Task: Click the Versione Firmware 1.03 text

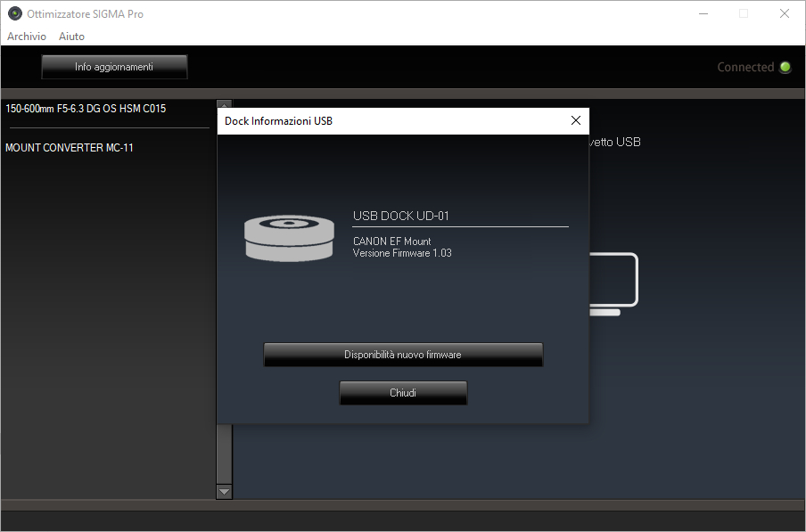Action: click(x=402, y=253)
